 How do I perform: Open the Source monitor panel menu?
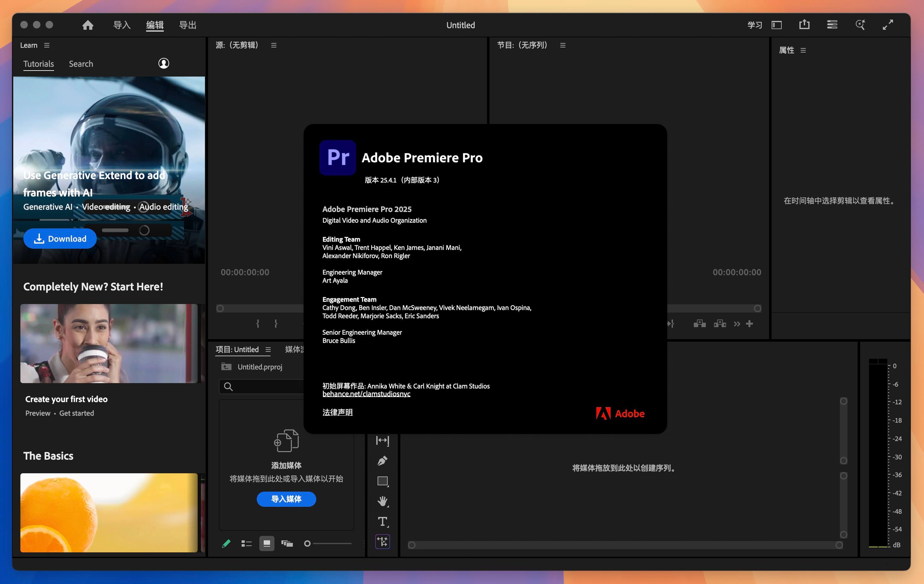[x=274, y=45]
